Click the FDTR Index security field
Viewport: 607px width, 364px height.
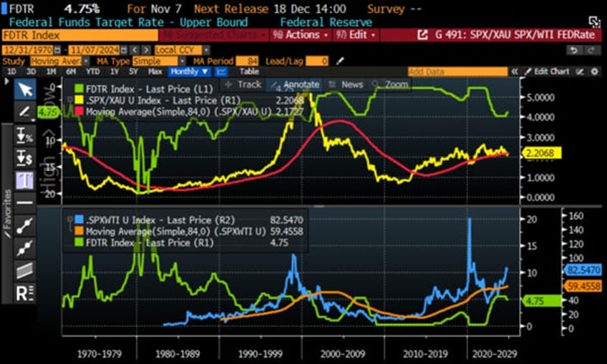pos(79,36)
